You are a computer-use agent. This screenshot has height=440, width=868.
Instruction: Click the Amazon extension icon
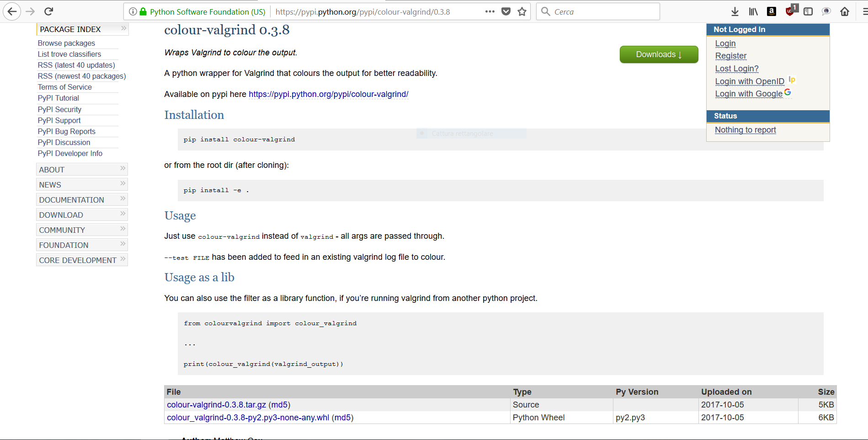(x=772, y=11)
